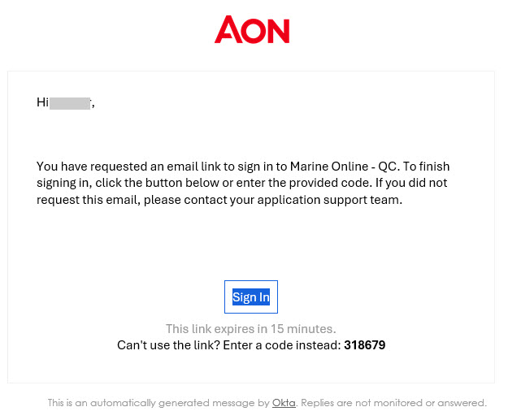Open the Okta link in footer
The image size is (508, 420).
pos(284,403)
